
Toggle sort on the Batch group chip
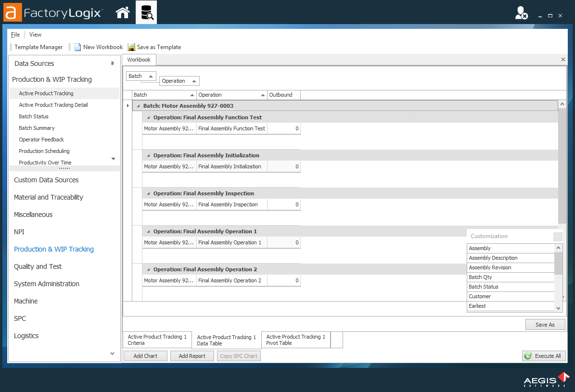[x=141, y=76]
